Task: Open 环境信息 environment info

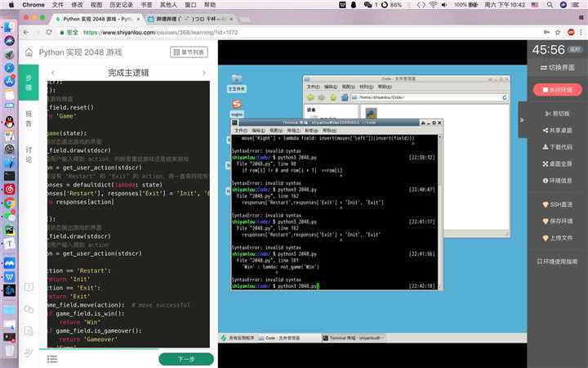Action: click(x=558, y=181)
